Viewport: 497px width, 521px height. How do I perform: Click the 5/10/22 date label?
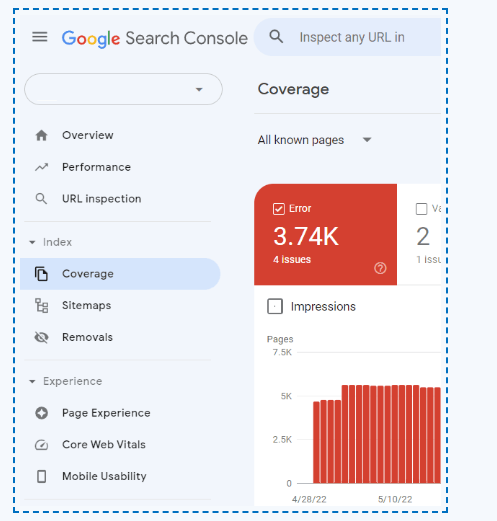coord(395,499)
